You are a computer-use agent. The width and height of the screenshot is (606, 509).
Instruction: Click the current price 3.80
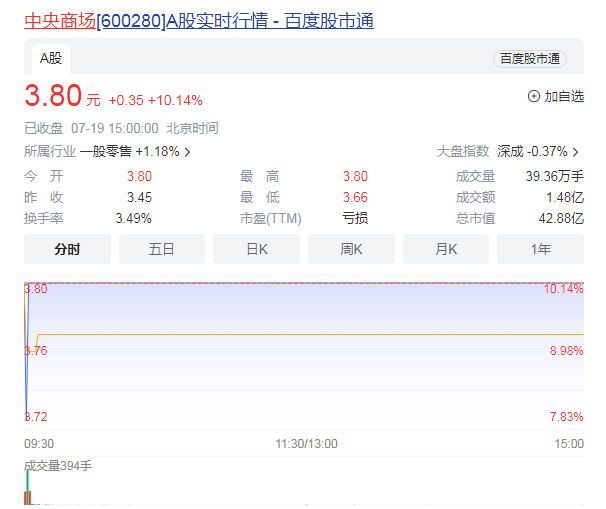tap(52, 97)
